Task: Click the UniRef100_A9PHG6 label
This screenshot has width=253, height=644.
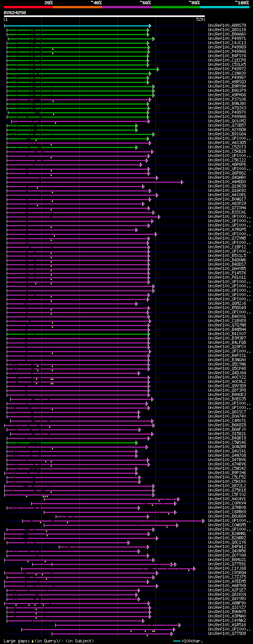Action: coord(227,95)
